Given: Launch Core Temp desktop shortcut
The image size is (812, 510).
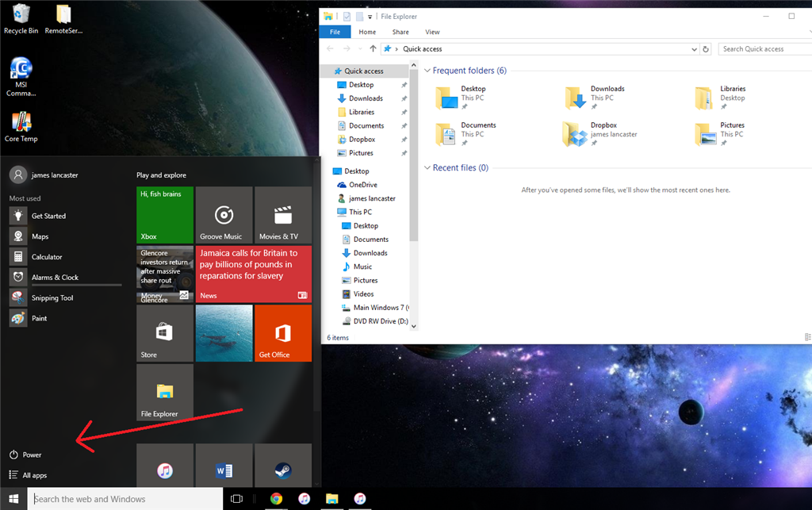Looking at the screenshot, I should pyautogui.click(x=21, y=127).
